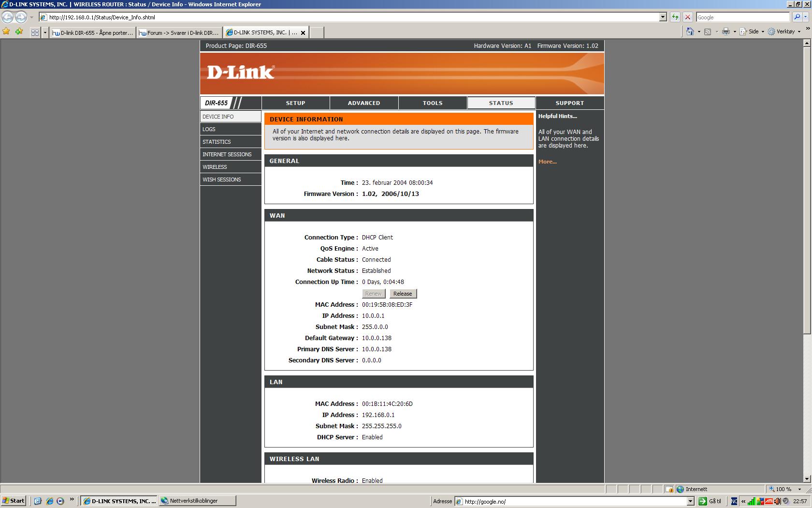
Task: Go back with the browser back arrow
Action: (x=7, y=17)
